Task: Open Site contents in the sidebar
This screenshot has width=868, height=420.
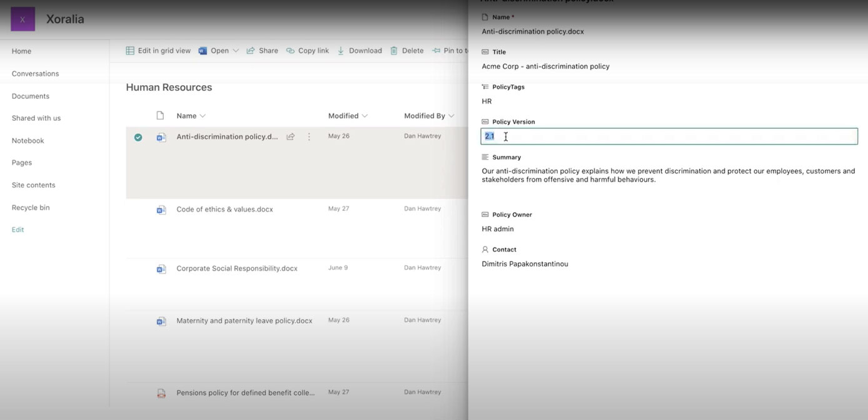Action: [x=34, y=185]
